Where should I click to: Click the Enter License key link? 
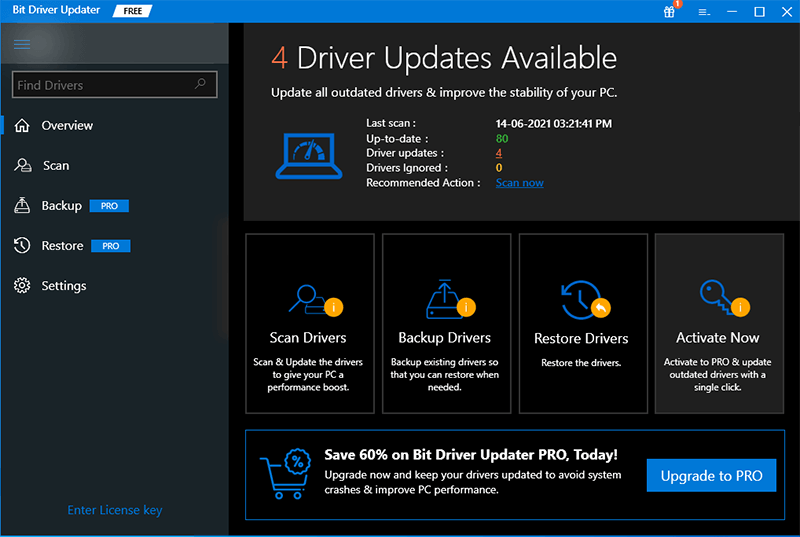[114, 510]
